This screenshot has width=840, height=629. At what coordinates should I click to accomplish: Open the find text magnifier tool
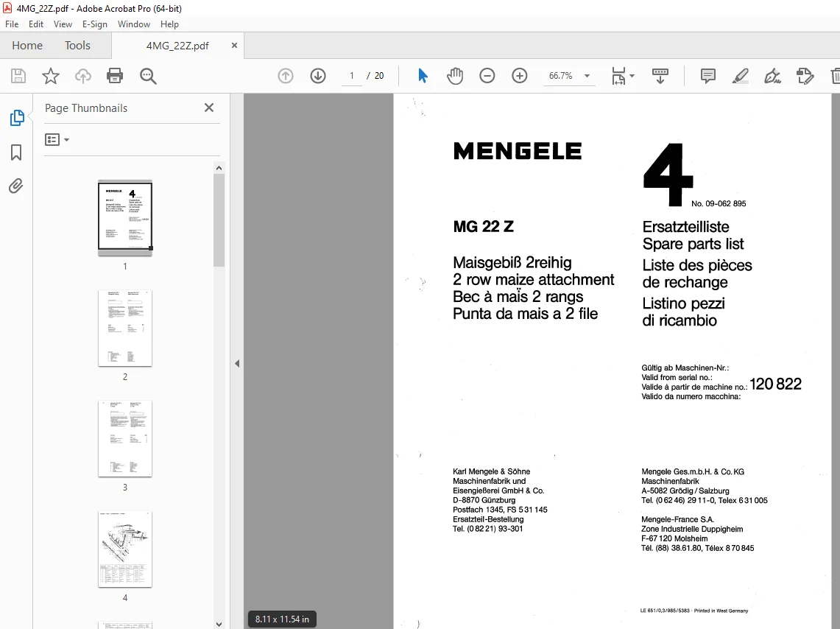pyautogui.click(x=148, y=76)
